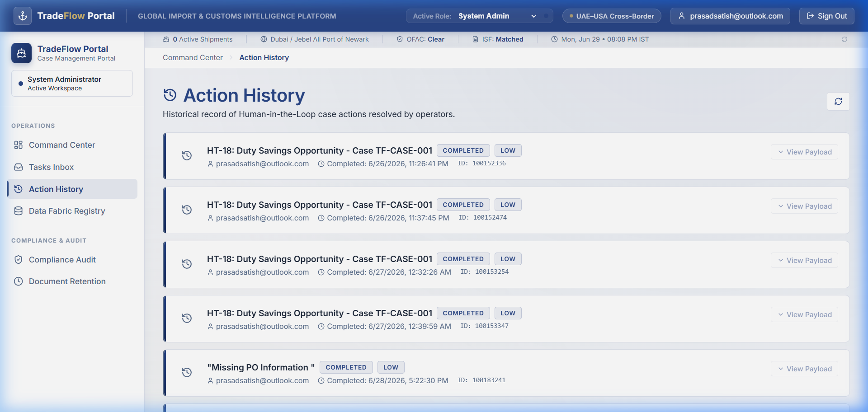Viewport: 868px width, 412px height.
Task: Click the UAE-USA Cross-Border pill
Action: 612,16
